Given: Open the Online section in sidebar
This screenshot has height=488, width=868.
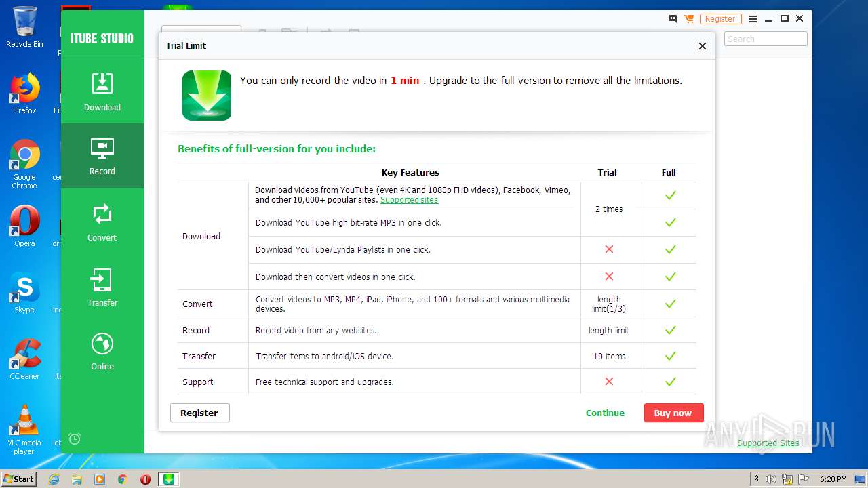Looking at the screenshot, I should click(102, 351).
